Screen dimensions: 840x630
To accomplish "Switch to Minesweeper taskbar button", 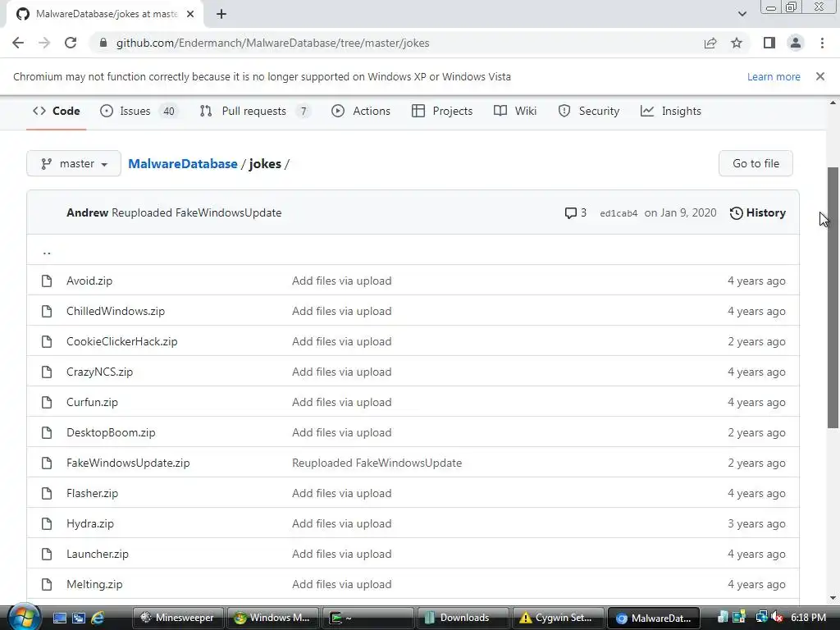I will tap(179, 618).
